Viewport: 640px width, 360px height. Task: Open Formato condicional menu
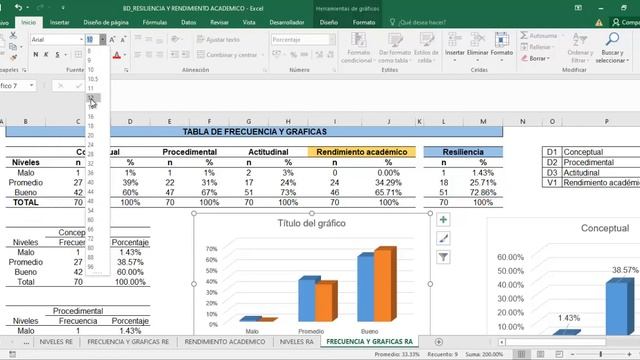(x=358, y=48)
